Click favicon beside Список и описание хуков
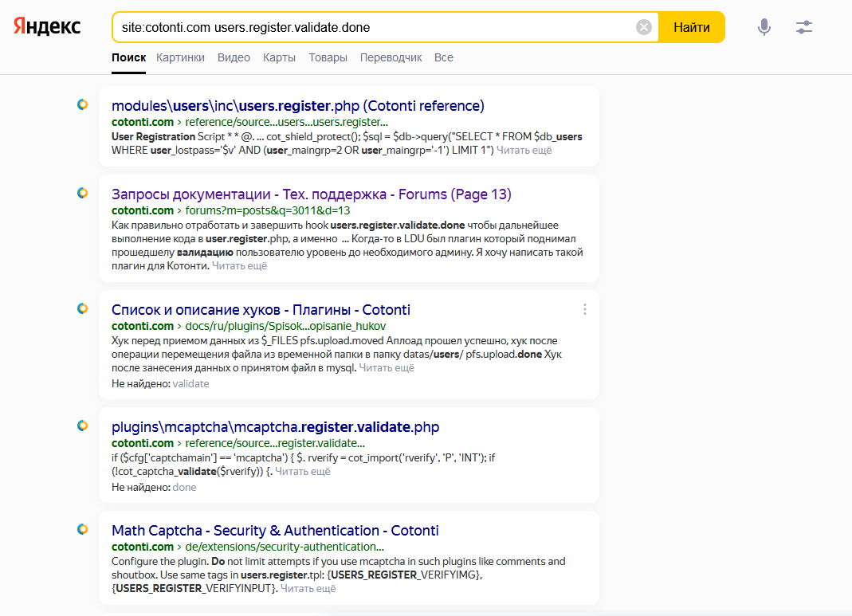The width and height of the screenshot is (852, 616). pos(83,308)
